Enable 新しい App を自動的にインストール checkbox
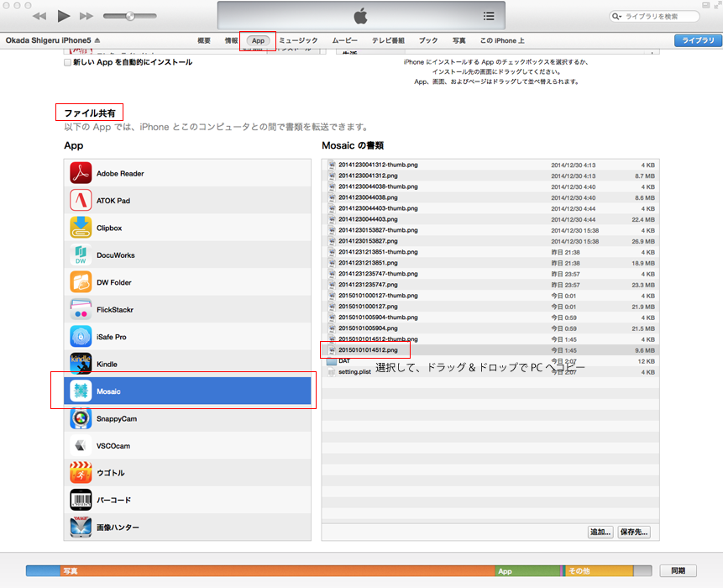Screen dimensions: 723x588 click(67, 62)
